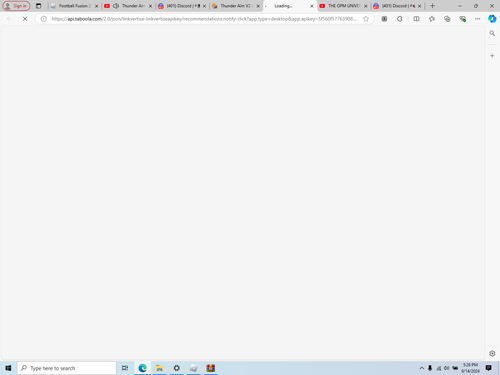Open the dark square extension icon
This screenshot has width=500, height=375.
pos(384,19)
